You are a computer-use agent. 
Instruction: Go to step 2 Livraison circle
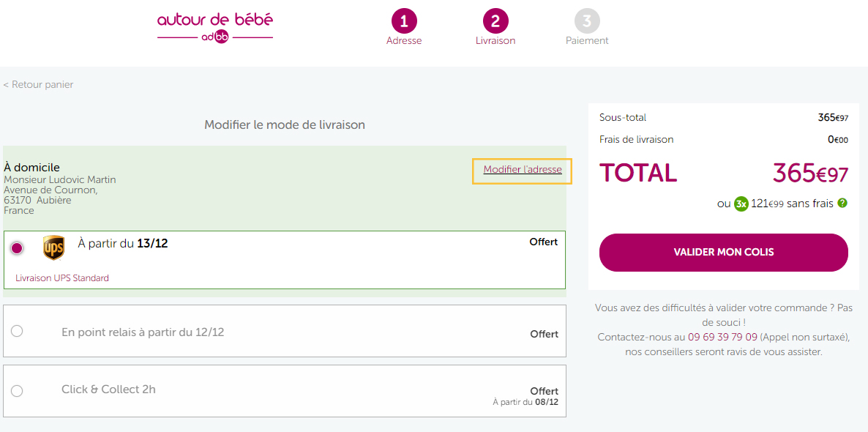pos(495,22)
